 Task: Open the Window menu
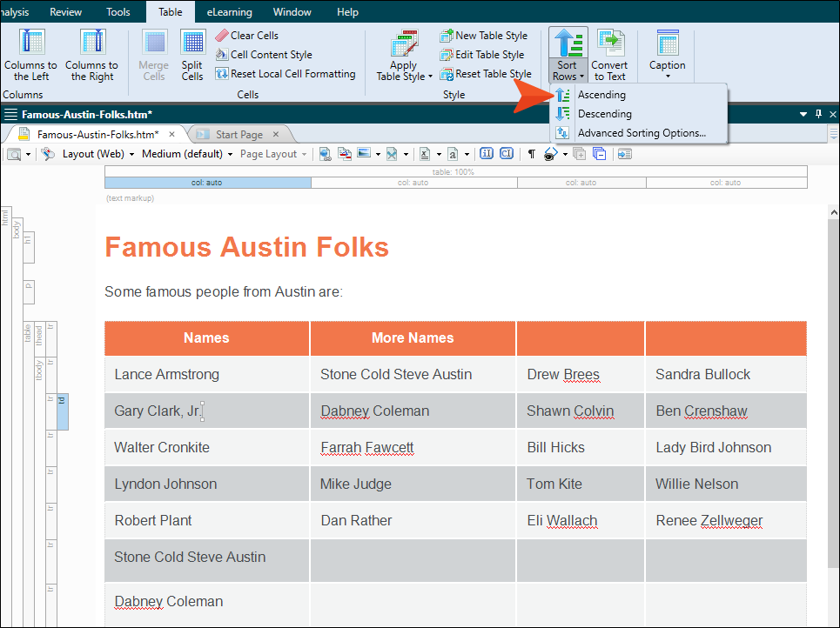pos(292,12)
